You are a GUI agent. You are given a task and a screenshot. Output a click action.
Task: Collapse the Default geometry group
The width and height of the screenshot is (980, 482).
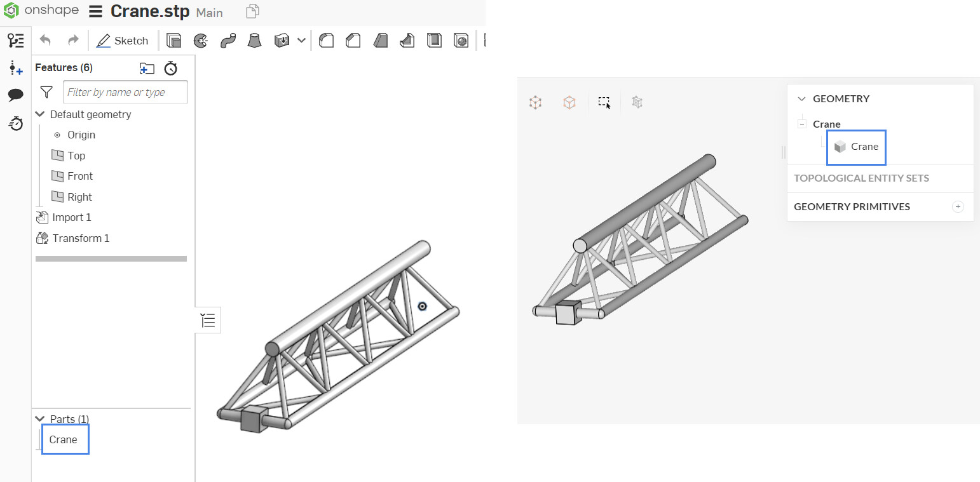coord(40,114)
